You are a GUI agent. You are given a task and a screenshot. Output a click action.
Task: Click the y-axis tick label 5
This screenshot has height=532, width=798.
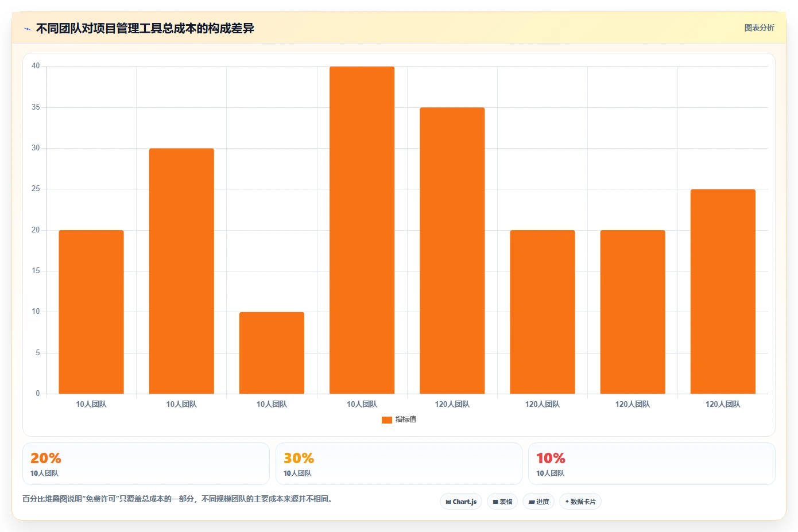click(38, 353)
